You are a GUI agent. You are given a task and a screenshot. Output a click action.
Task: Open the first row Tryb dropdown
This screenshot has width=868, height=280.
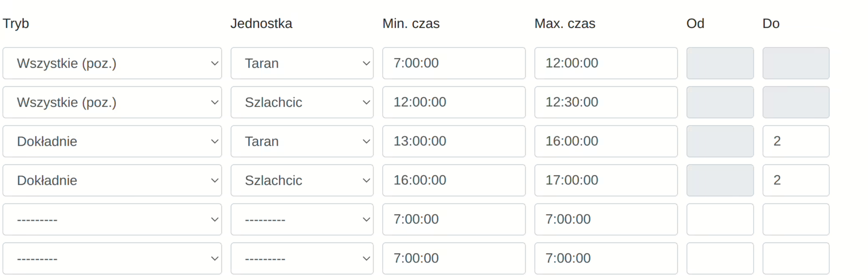click(x=112, y=63)
